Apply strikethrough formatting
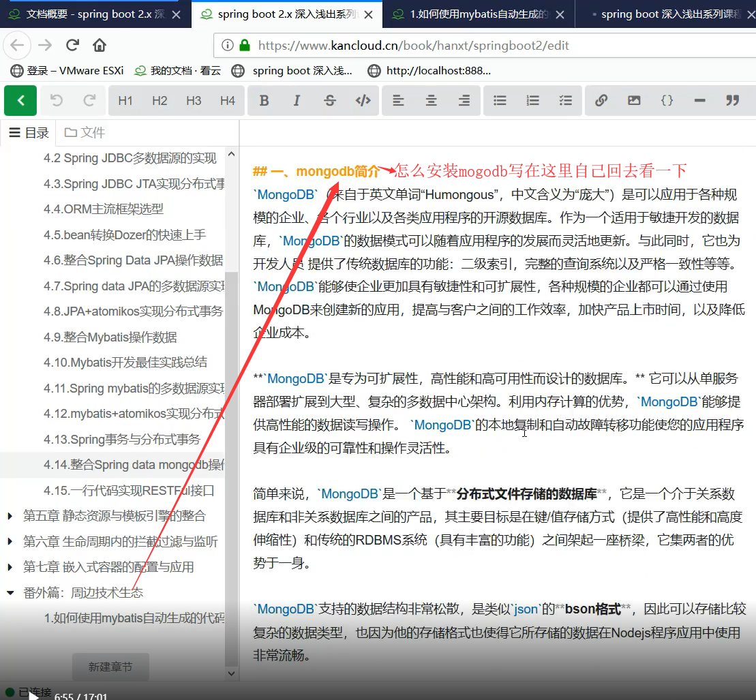 [x=330, y=100]
